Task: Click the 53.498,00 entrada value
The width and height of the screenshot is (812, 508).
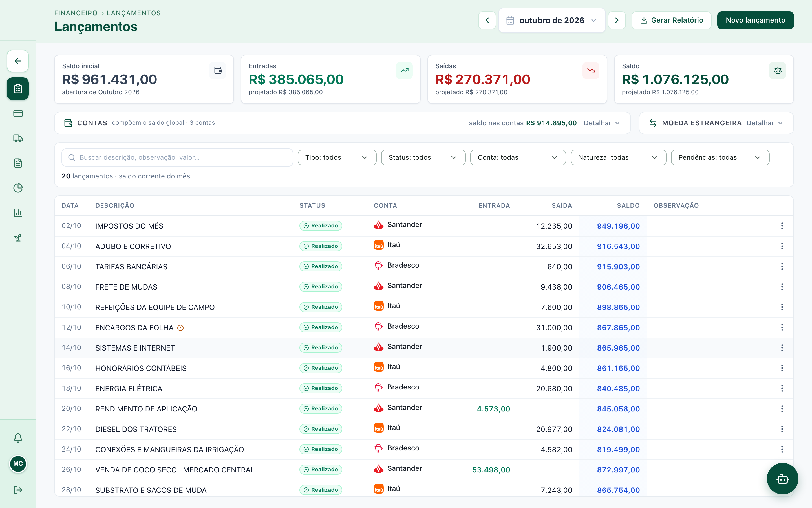Action: coord(491,470)
